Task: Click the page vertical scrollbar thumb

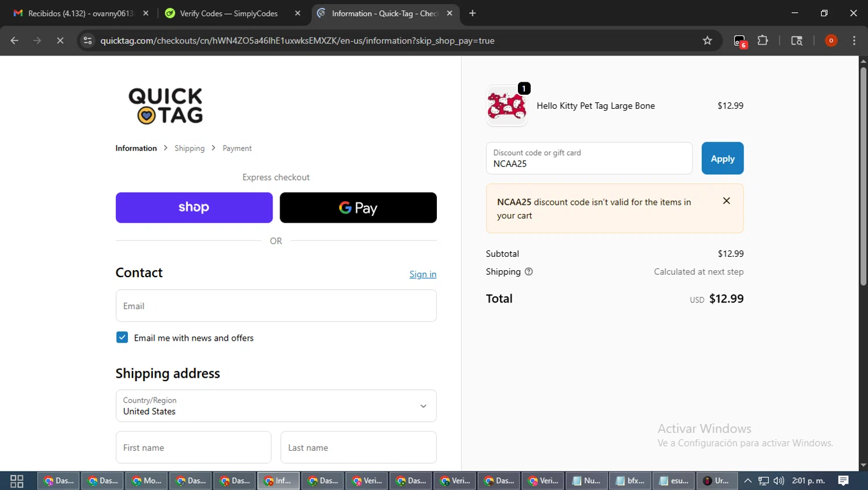Action: point(863,176)
